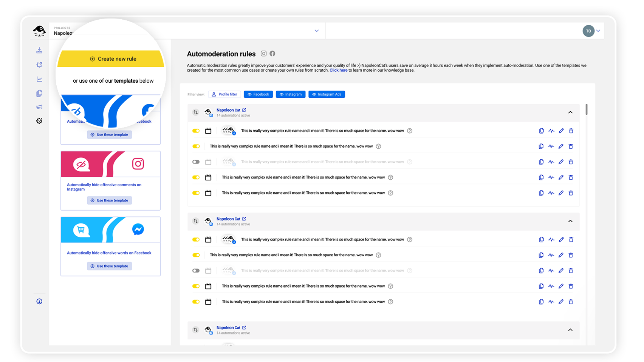
Task: Open Automatically hide offensive words on Facebook link
Action: point(109,253)
